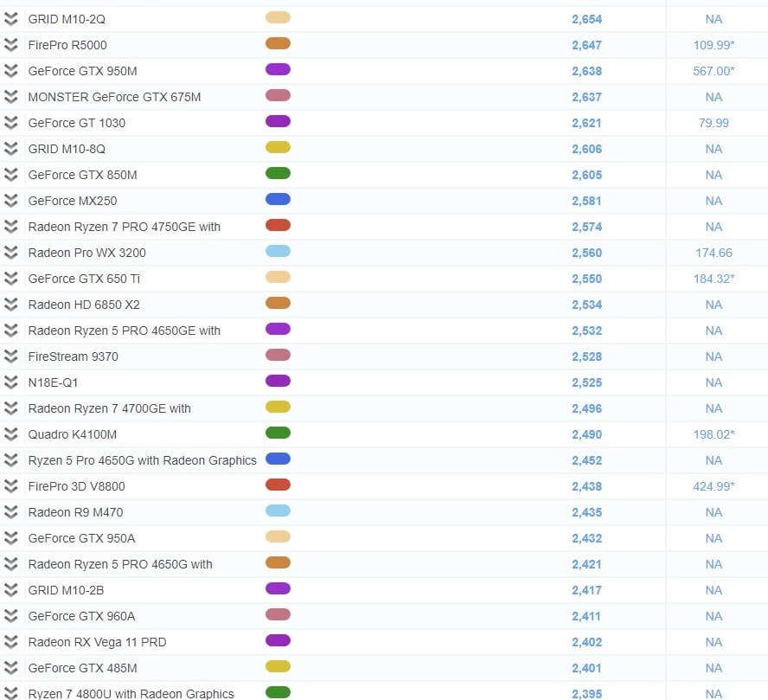Click the 2,560 score for Radeon Pro WX 3200
The height and width of the screenshot is (700, 768).
coord(586,253)
